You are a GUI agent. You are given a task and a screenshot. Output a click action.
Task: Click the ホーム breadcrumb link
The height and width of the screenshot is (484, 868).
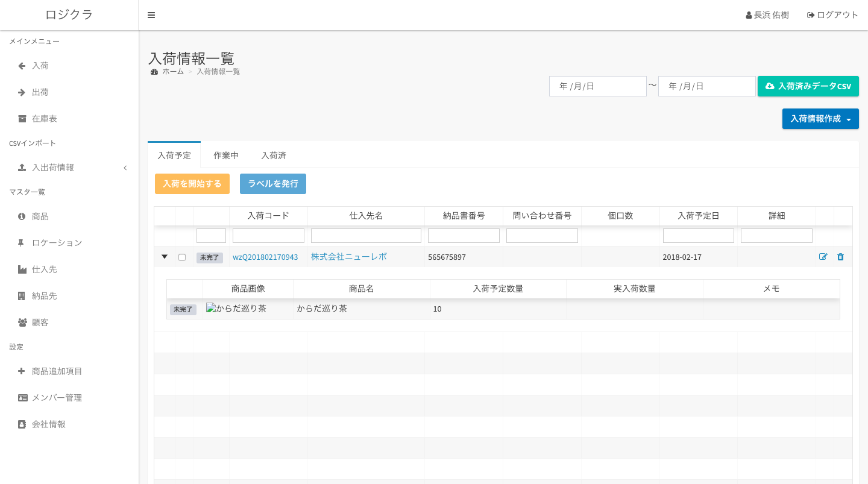[172, 72]
